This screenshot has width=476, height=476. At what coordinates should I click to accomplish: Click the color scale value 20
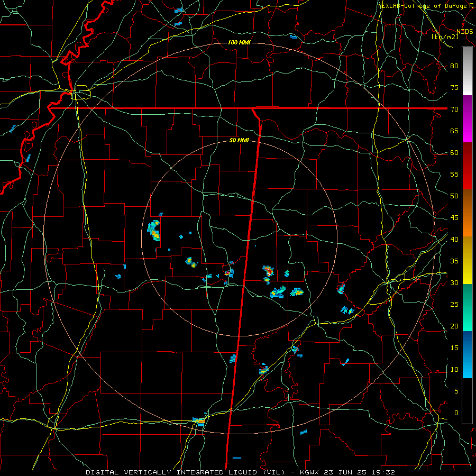(454, 326)
